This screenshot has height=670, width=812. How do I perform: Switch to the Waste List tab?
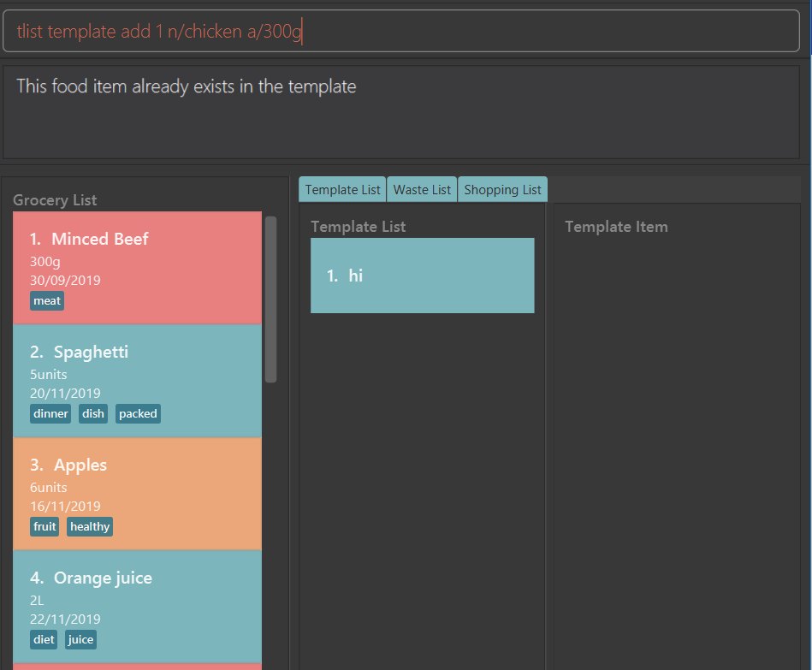[422, 189]
